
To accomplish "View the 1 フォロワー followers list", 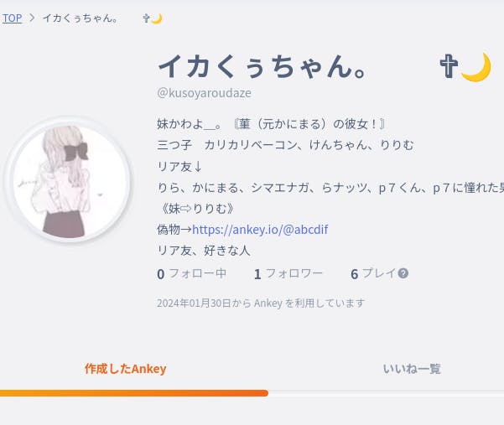I will [288, 274].
